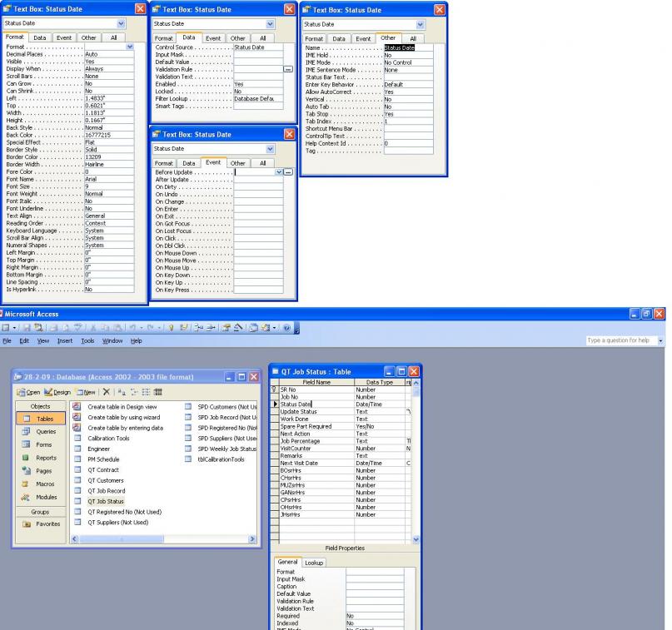Screen dimensions: 672x630
Task: Open Status Date object selector in Data sheet
Action: pos(270,24)
